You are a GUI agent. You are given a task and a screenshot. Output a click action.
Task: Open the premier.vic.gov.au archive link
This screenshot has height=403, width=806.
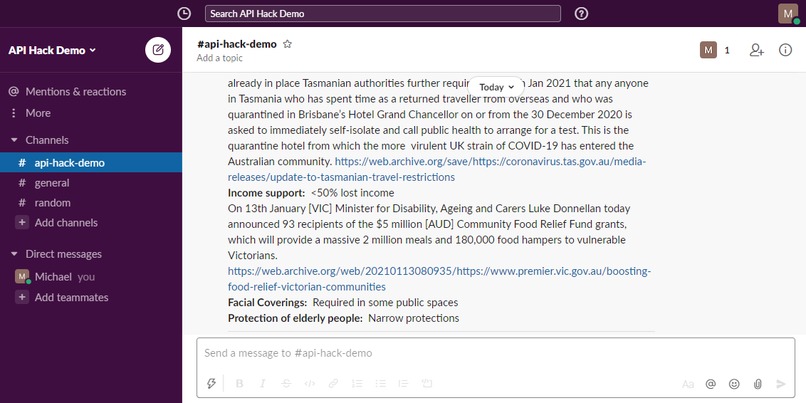439,279
